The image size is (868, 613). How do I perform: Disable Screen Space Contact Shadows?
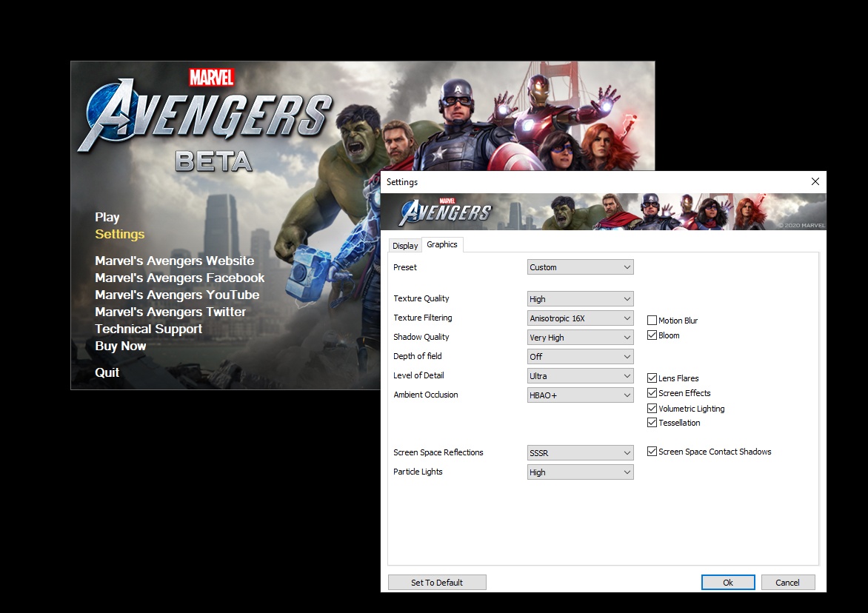(x=652, y=452)
